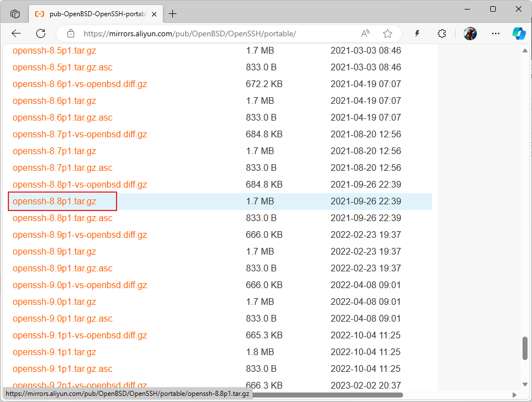The image size is (532, 402).
Task: Open a new tab with plus button
Action: tap(173, 13)
